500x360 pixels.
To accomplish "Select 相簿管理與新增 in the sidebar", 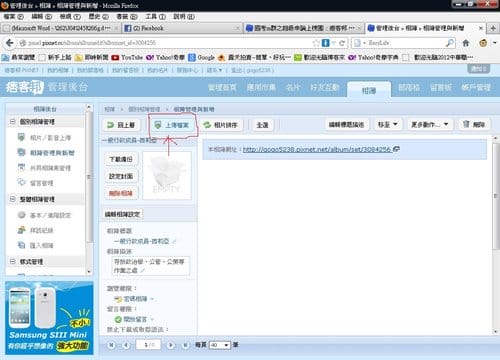I will [46, 153].
